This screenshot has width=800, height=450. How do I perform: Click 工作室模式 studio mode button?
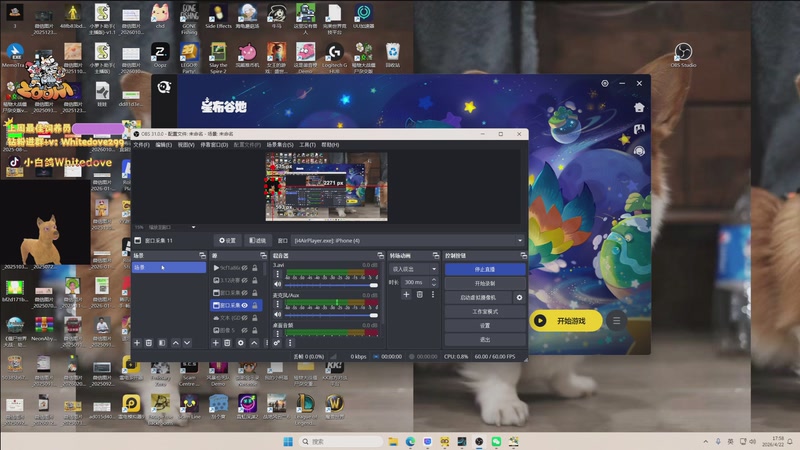(x=485, y=311)
